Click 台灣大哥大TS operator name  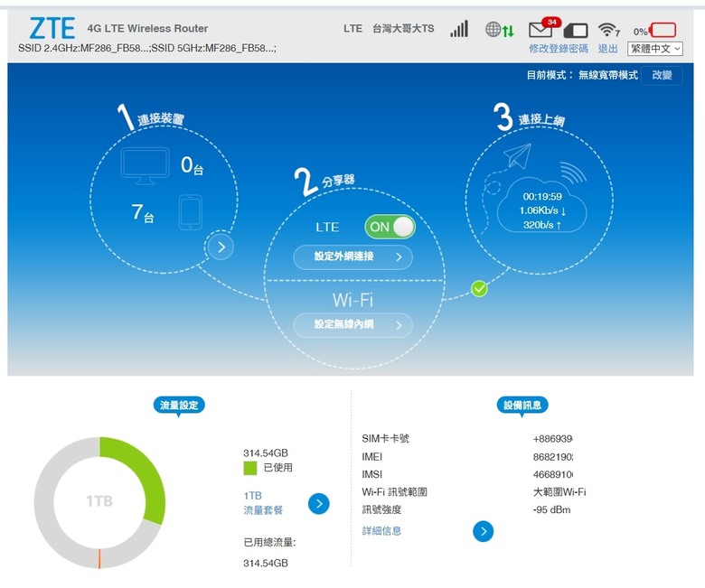coord(403,29)
